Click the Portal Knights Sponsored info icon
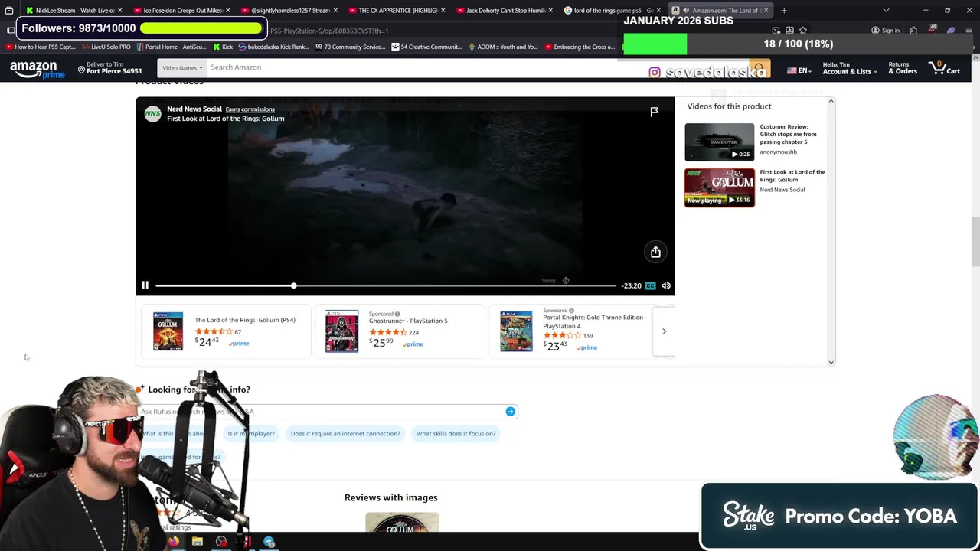 pyautogui.click(x=571, y=311)
